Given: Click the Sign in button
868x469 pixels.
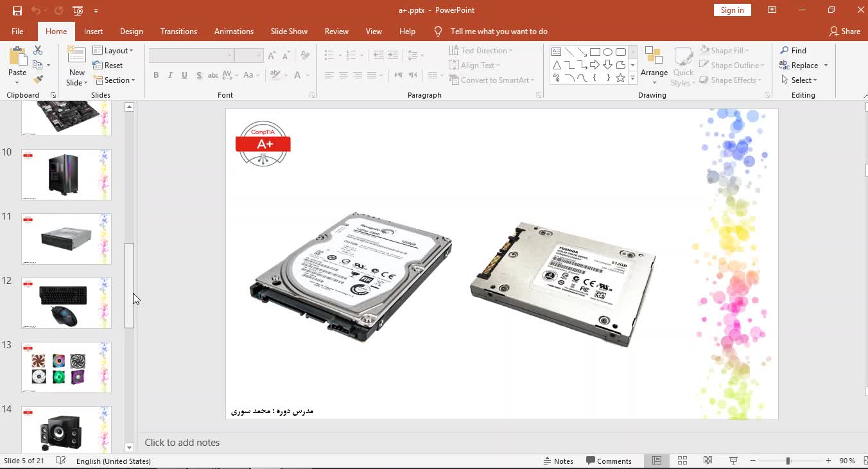Looking at the screenshot, I should click(732, 10).
